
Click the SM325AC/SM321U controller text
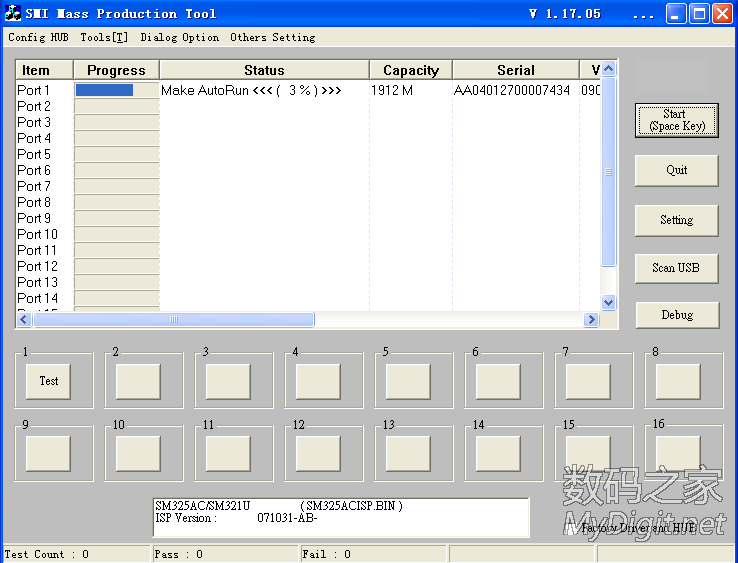point(203,506)
